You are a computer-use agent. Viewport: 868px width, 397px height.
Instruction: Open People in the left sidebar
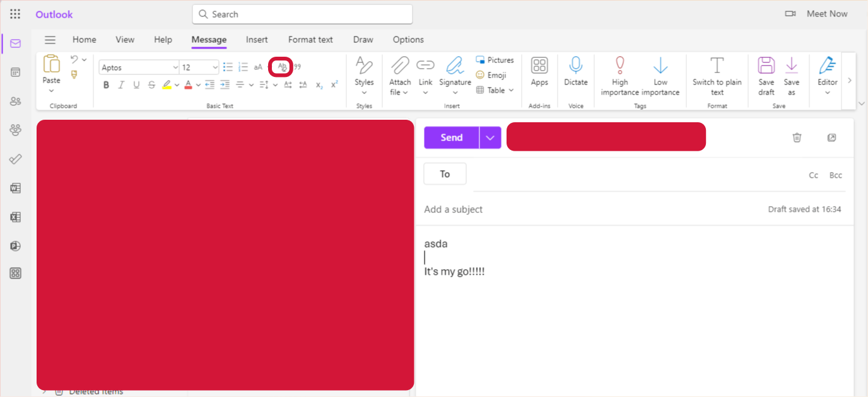point(15,101)
